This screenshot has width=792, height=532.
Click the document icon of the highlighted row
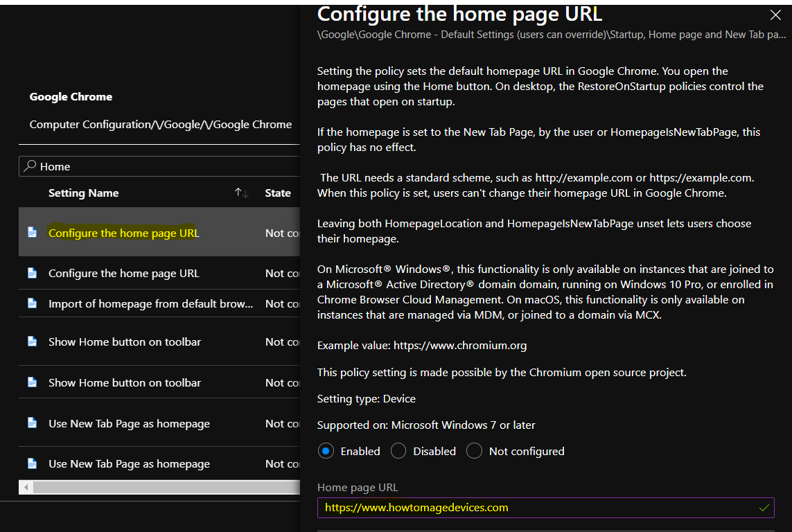[x=32, y=232]
